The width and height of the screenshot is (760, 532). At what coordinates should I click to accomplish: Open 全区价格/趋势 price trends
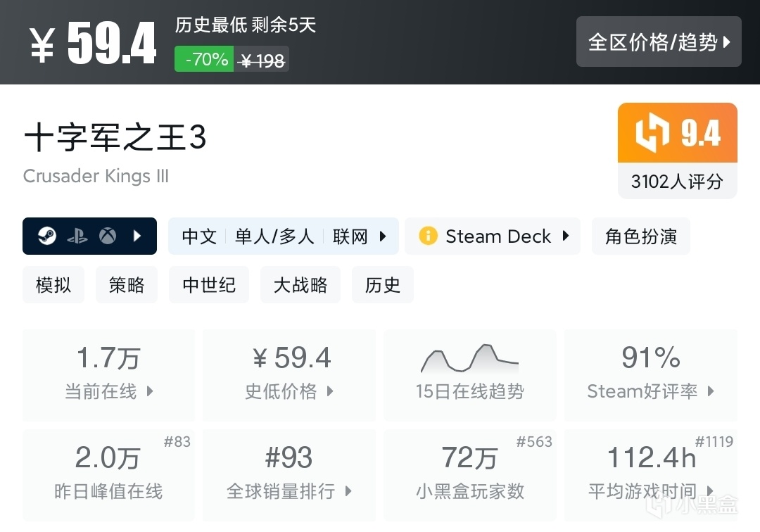point(659,42)
